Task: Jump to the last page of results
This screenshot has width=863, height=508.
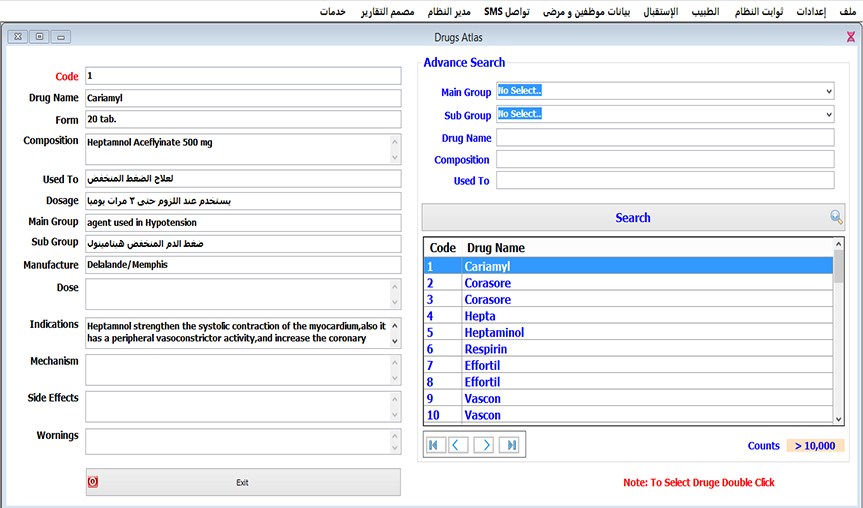Action: [x=509, y=445]
